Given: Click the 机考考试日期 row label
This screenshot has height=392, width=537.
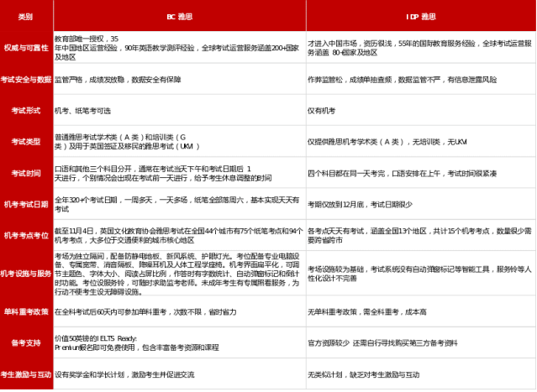Looking at the screenshot, I should [x=26, y=204].
